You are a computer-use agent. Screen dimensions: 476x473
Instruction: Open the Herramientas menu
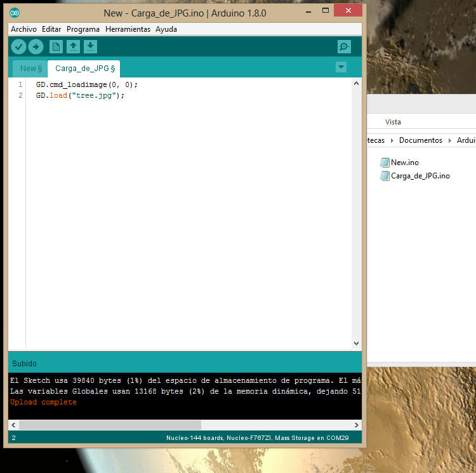(128, 29)
